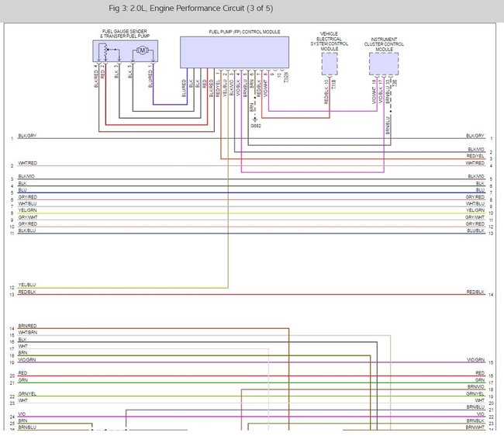Click the motor M symbol in fuel pump
This screenshot has width=504, height=436.
pos(142,50)
